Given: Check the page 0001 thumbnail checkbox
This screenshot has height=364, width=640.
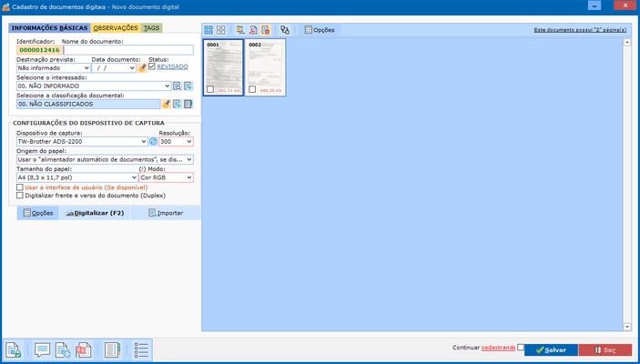Looking at the screenshot, I should [x=210, y=89].
